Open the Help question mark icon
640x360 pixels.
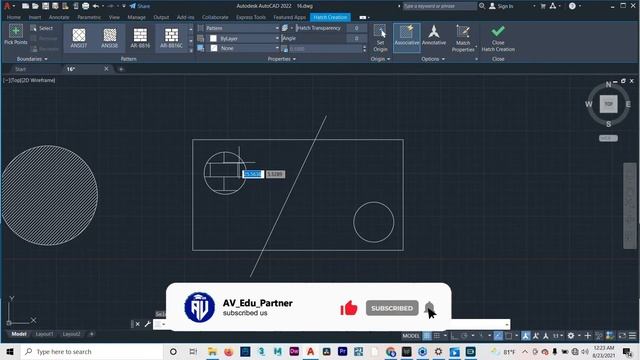tap(572, 6)
